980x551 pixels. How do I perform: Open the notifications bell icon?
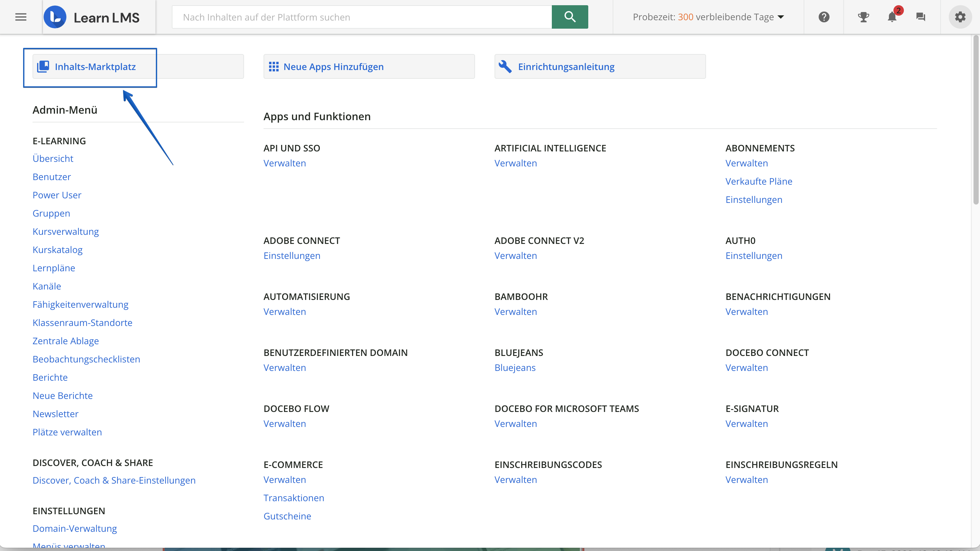[x=892, y=17]
